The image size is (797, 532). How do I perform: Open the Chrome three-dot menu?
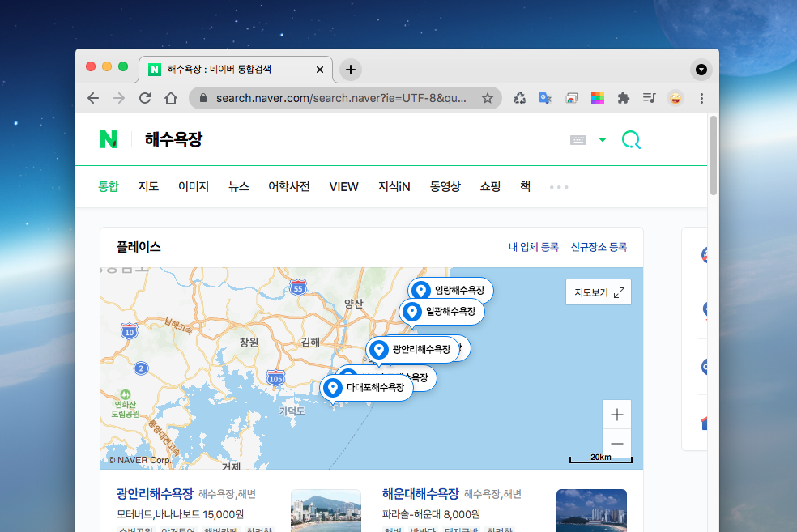click(701, 98)
